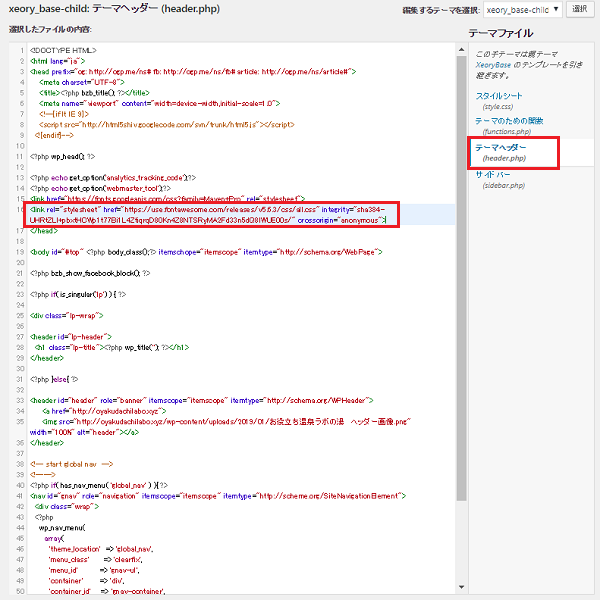Click the start global nav comment line
Screen dimensions: 600x600
pos(72,464)
